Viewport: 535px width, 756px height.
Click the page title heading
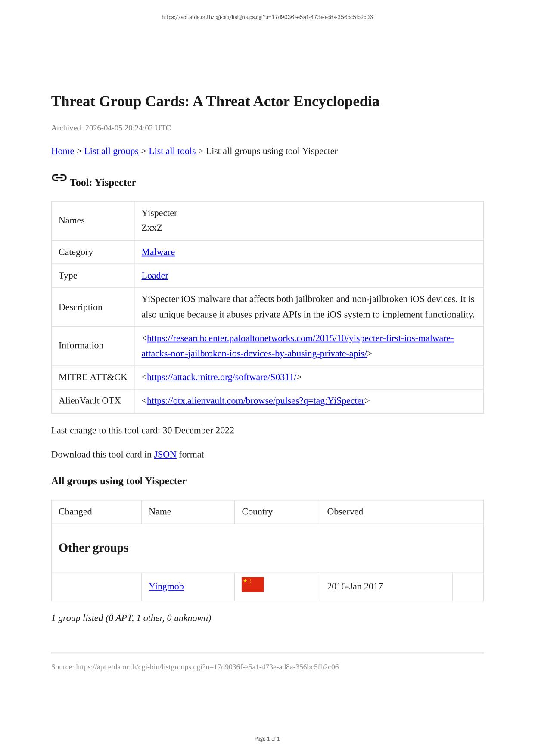215,102
